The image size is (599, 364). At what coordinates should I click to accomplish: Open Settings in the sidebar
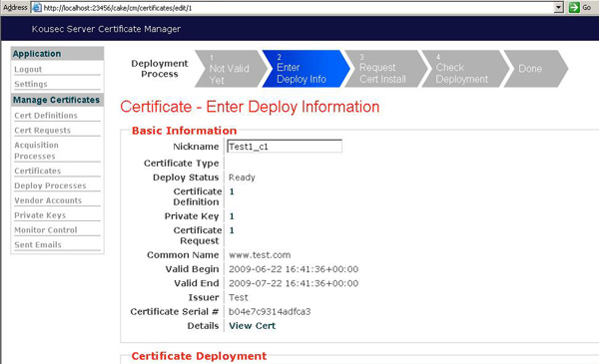click(31, 84)
